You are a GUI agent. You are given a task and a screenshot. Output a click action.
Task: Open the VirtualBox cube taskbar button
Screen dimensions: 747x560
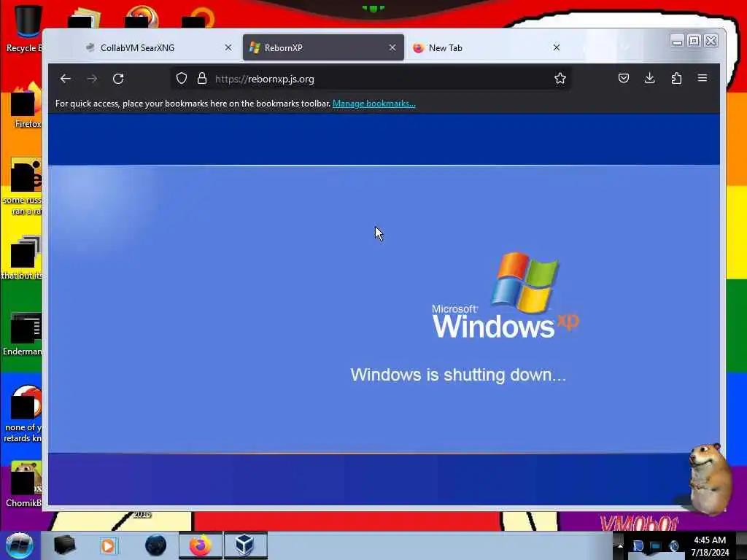[245, 545]
